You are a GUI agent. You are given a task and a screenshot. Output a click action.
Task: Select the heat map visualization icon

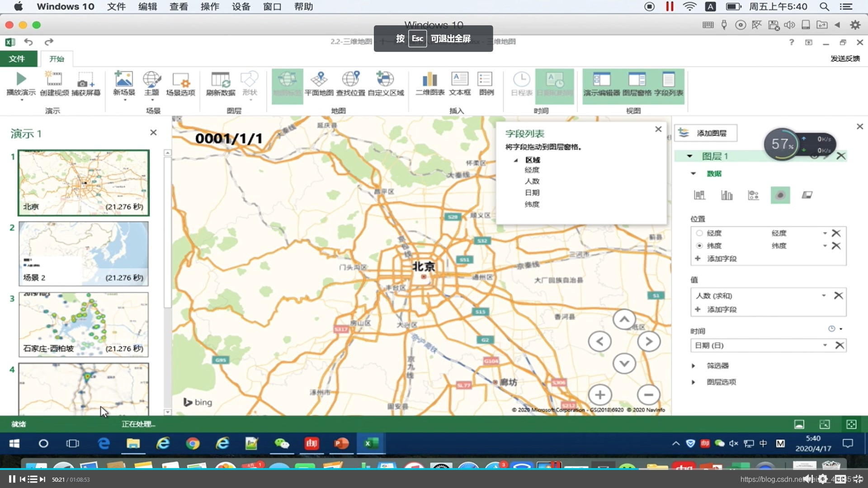(x=780, y=195)
